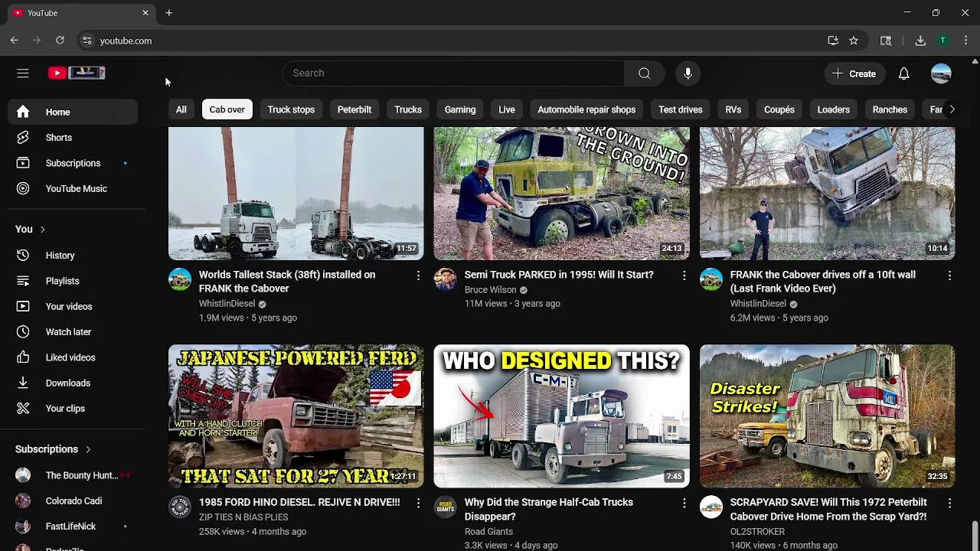Click the Bruce Wilson channel avatar

445,279
